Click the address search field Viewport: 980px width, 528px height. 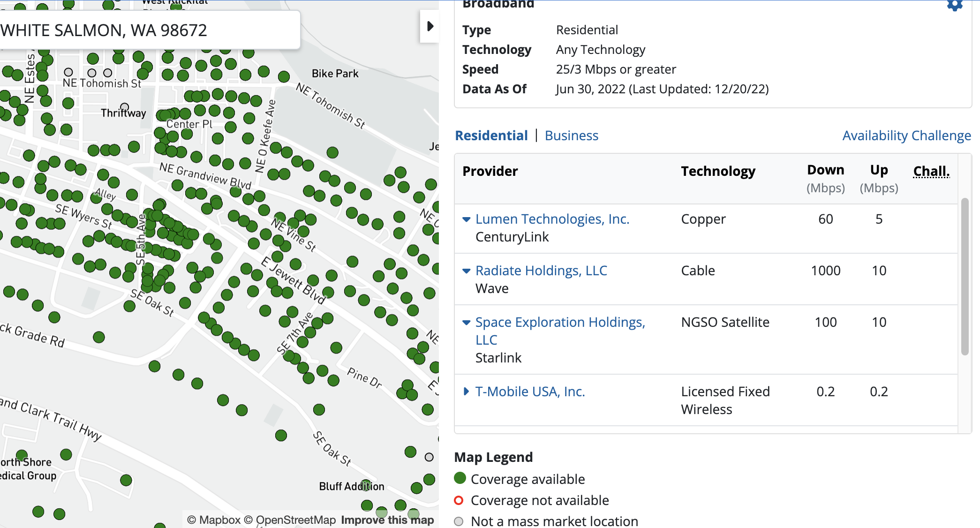pyautogui.click(x=149, y=30)
